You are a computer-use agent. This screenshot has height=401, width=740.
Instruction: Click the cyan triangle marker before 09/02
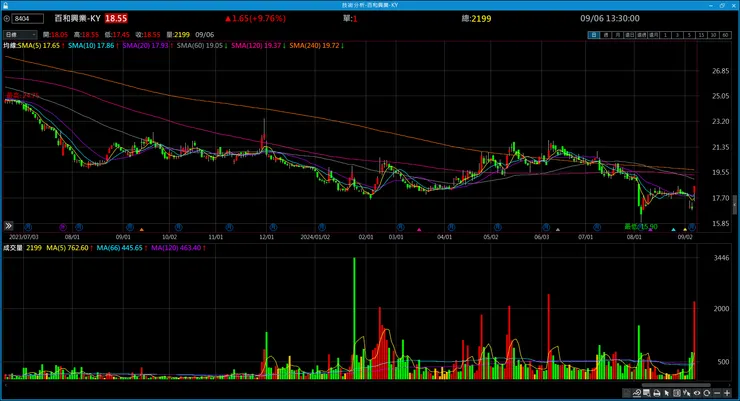coord(673,229)
